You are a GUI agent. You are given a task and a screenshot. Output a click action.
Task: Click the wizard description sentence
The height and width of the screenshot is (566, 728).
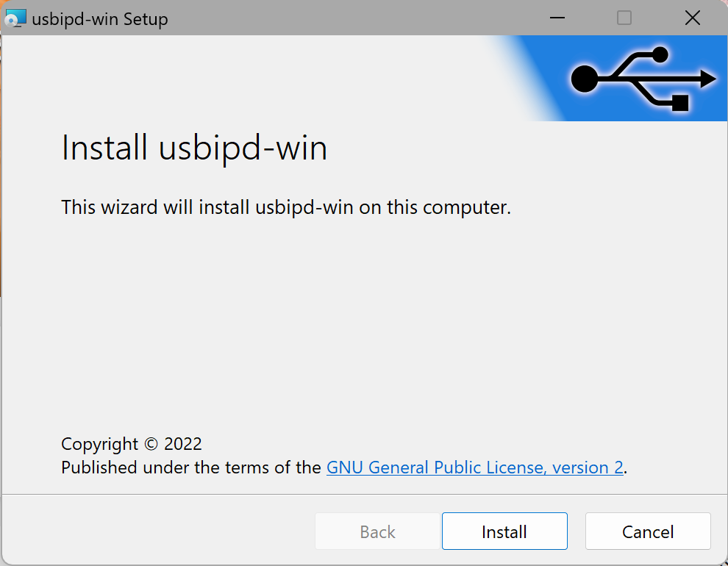286,207
